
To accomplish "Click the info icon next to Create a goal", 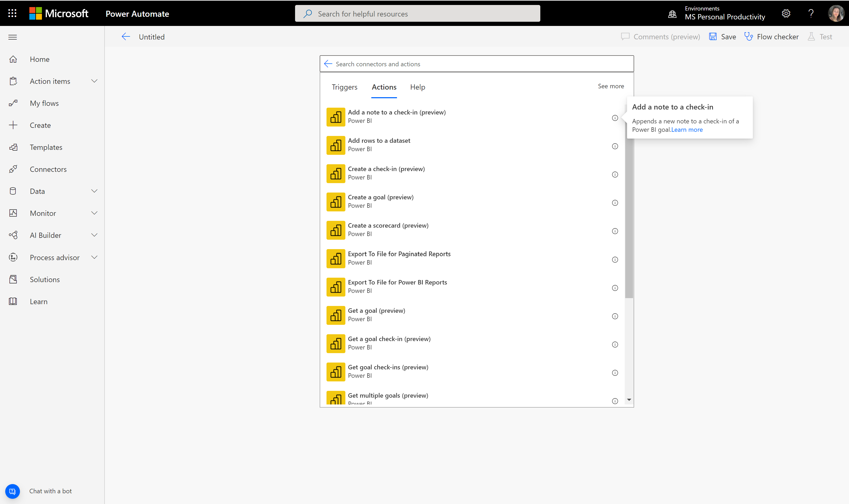I will pyautogui.click(x=615, y=202).
